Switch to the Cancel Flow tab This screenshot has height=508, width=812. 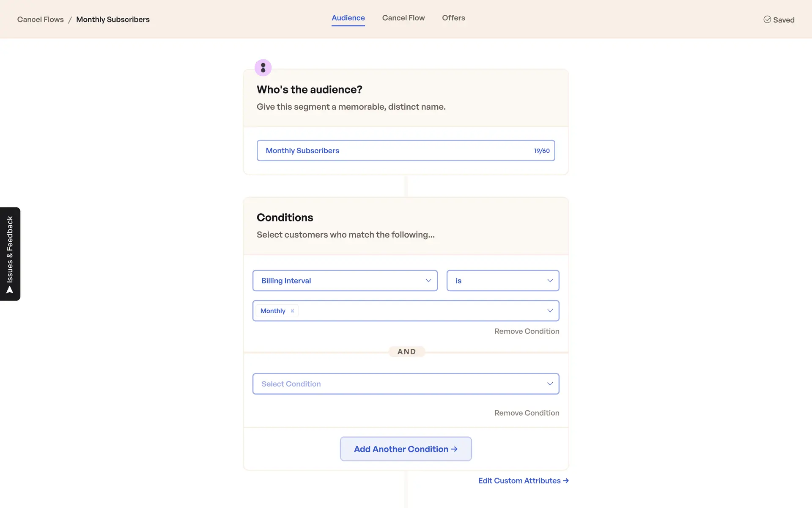click(403, 18)
